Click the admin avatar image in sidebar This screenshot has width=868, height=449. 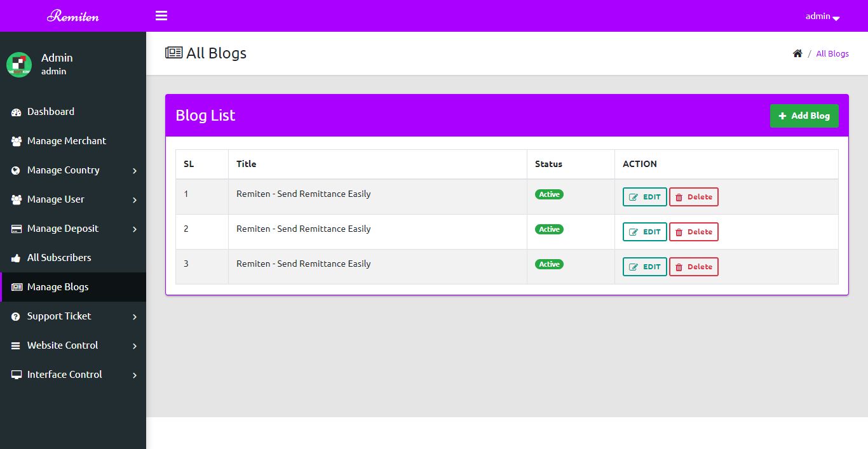tap(19, 64)
